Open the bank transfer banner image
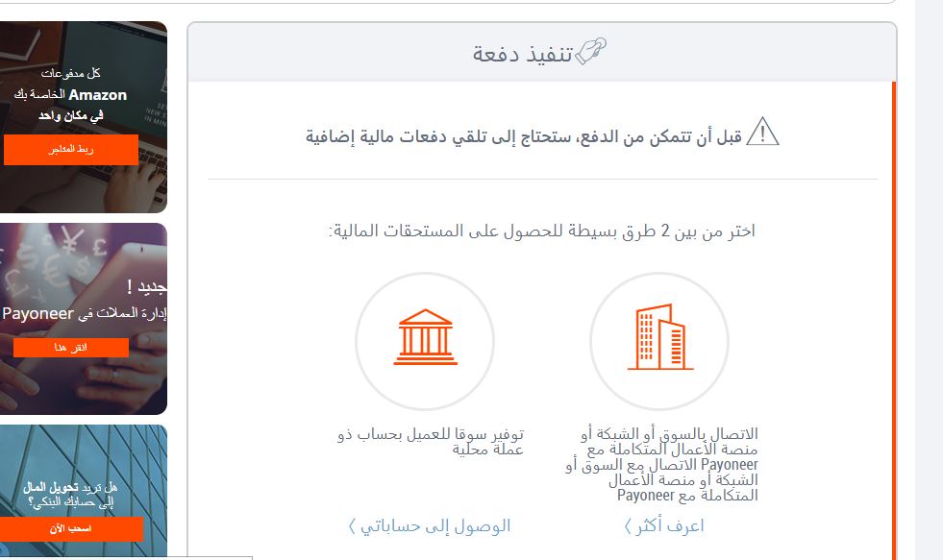This screenshot has width=943, height=560. 84,492
